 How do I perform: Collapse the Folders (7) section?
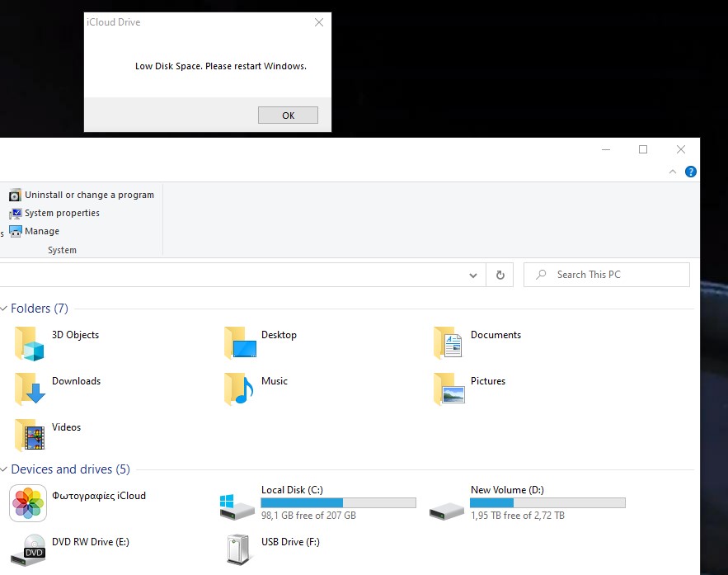point(5,309)
